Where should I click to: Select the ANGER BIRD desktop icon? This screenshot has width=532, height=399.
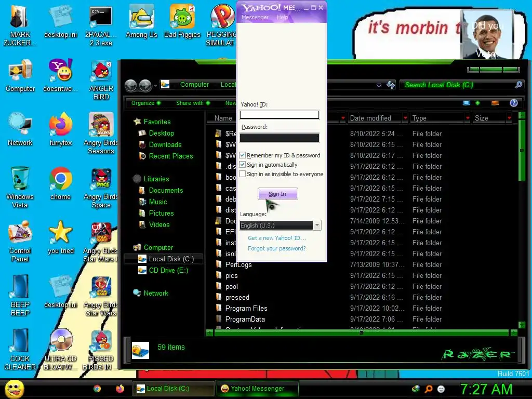click(x=101, y=80)
